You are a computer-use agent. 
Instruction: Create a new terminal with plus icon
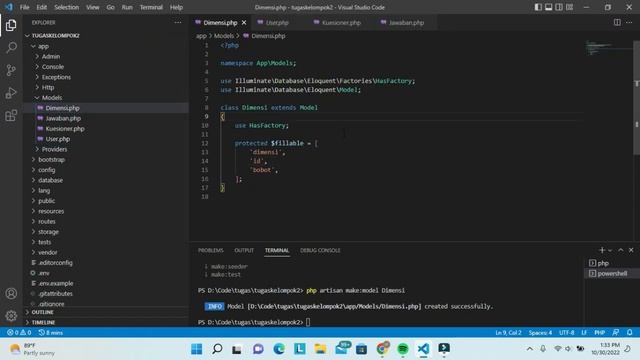[602, 250]
